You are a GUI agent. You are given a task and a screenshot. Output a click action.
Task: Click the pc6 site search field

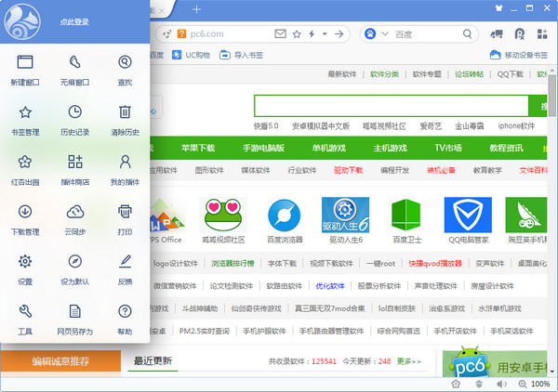click(x=392, y=106)
